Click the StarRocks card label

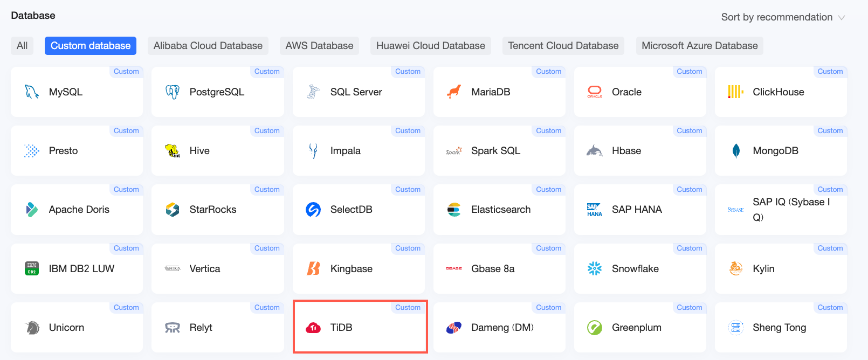click(213, 210)
